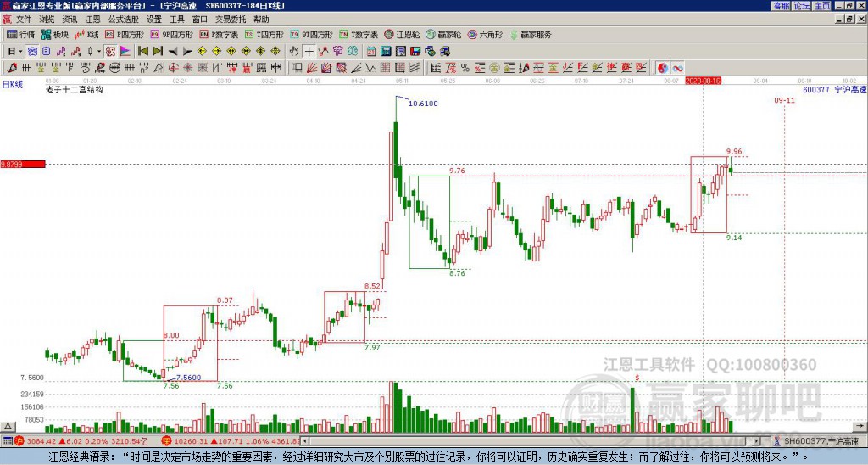Select the red fan lines tool
The height and width of the screenshot is (465, 868).
click(312, 68)
